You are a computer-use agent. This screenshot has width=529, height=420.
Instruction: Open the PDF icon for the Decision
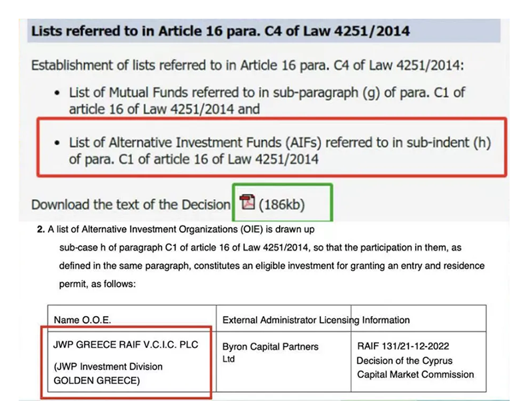247,203
